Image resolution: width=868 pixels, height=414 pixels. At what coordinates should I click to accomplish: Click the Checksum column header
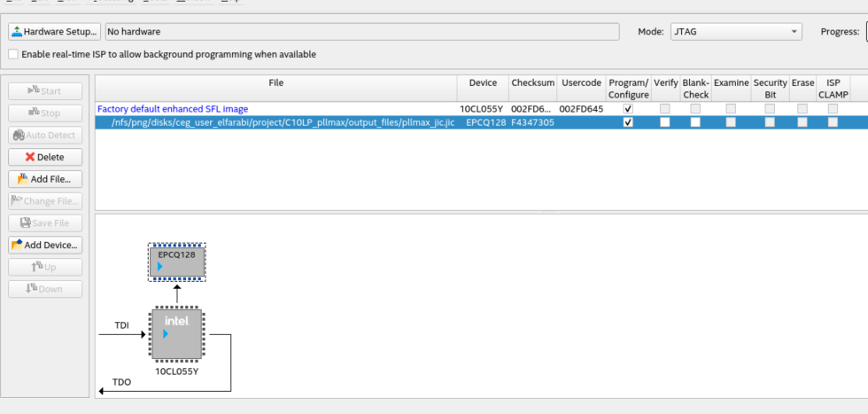pos(532,83)
